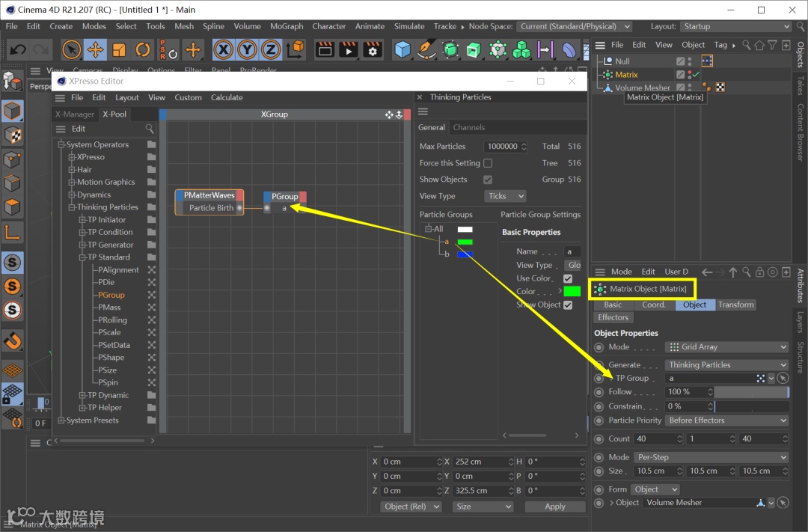The height and width of the screenshot is (532, 808).
Task: Toggle Show Objects checkbox
Action: (x=488, y=180)
